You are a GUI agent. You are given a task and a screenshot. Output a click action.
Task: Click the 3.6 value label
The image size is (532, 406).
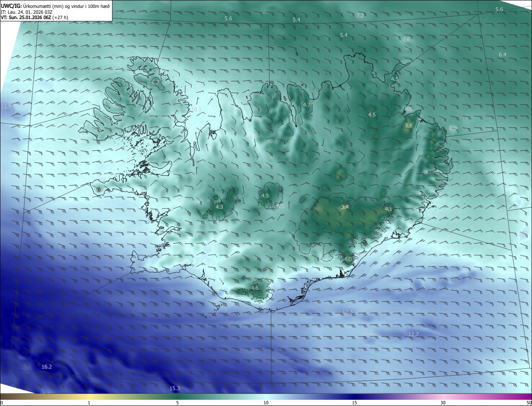point(409,125)
